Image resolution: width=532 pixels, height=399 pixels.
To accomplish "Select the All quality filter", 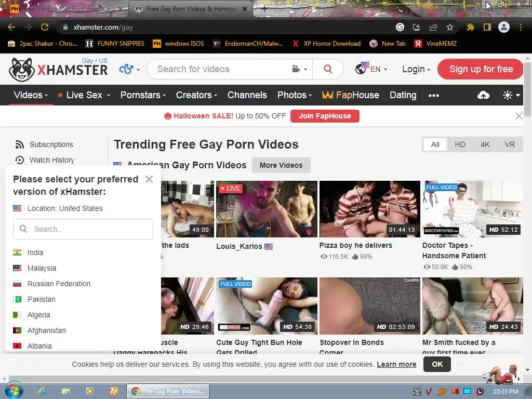I will pos(435,144).
